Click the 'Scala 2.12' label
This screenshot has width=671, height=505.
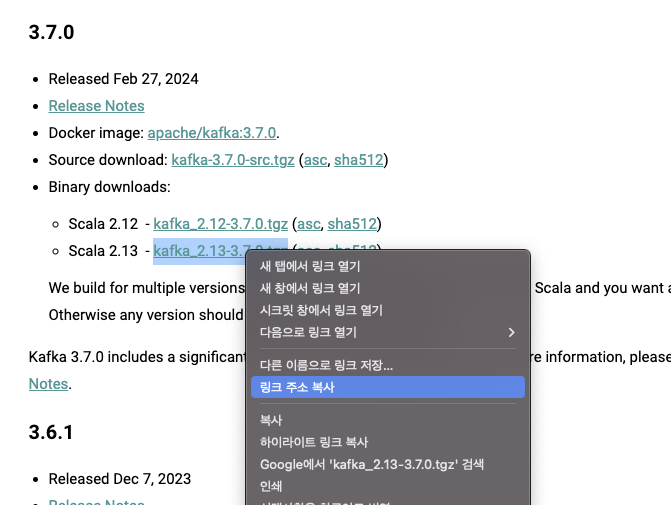click(x=103, y=224)
